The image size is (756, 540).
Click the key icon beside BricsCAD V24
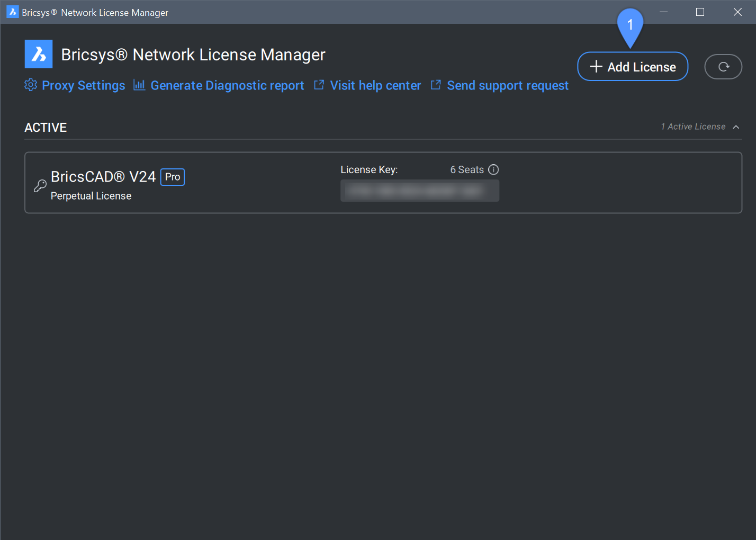pos(40,186)
